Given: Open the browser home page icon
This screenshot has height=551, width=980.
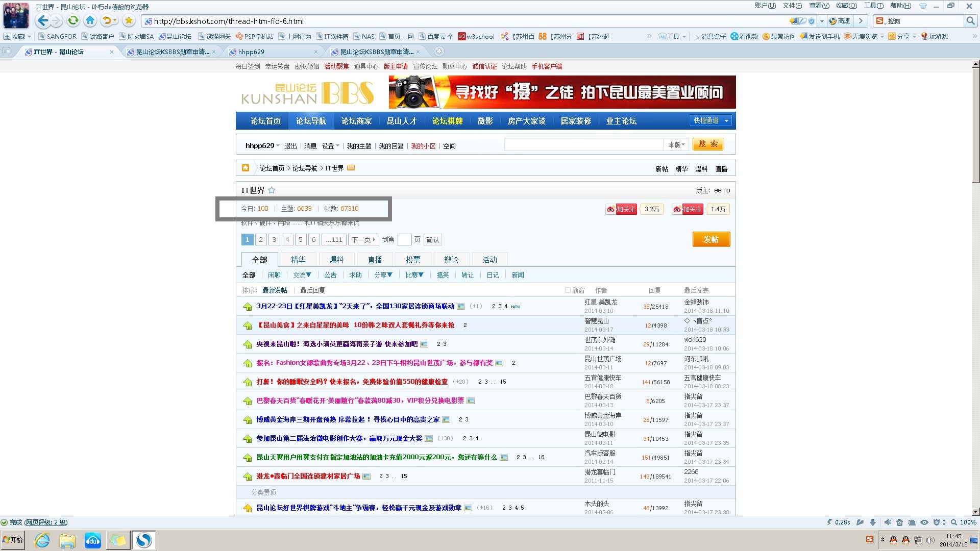Looking at the screenshot, I should [x=90, y=21].
